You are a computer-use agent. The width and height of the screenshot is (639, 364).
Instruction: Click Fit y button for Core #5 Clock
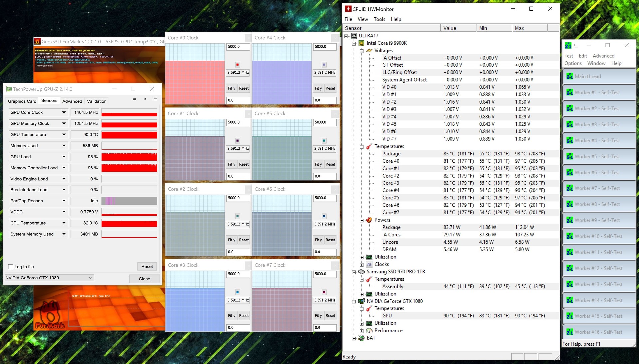tap(318, 164)
